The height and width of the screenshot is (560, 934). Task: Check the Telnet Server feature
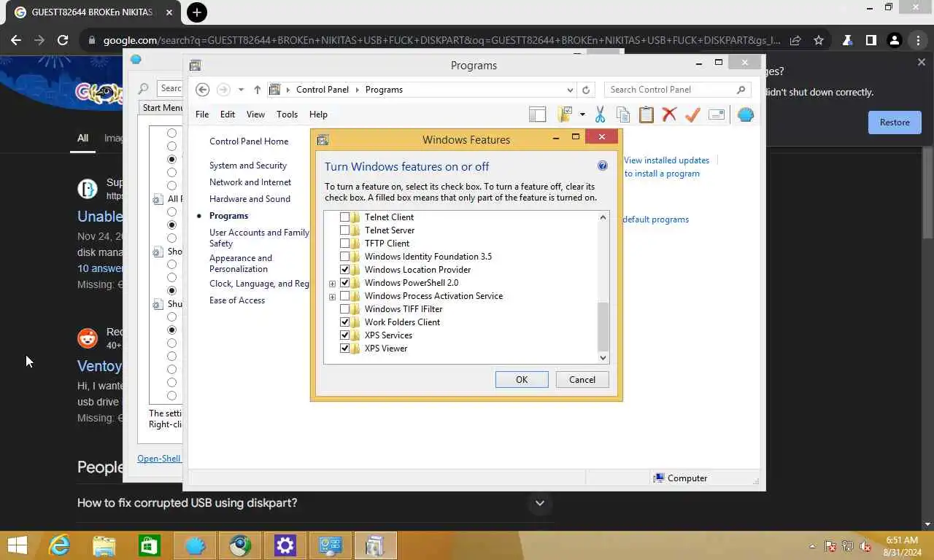(344, 230)
